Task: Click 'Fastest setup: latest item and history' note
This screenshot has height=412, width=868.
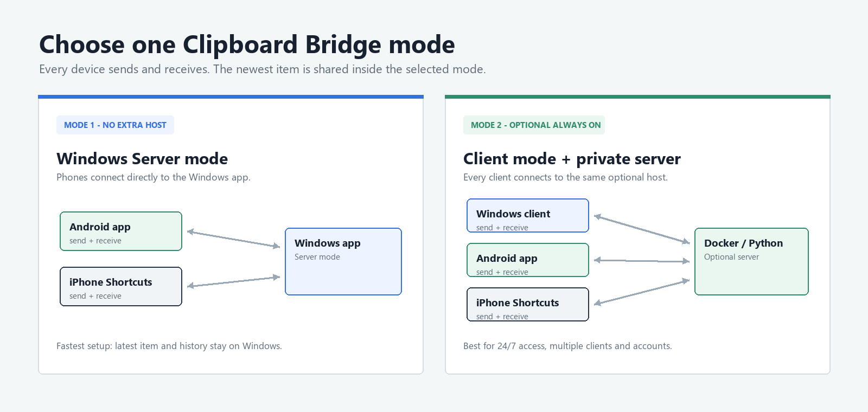Action: point(169,346)
